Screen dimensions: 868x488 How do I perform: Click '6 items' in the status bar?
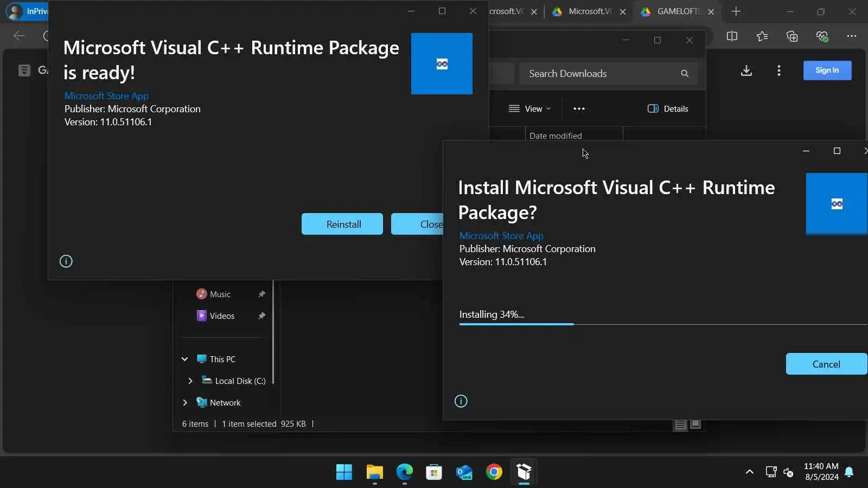coord(195,424)
